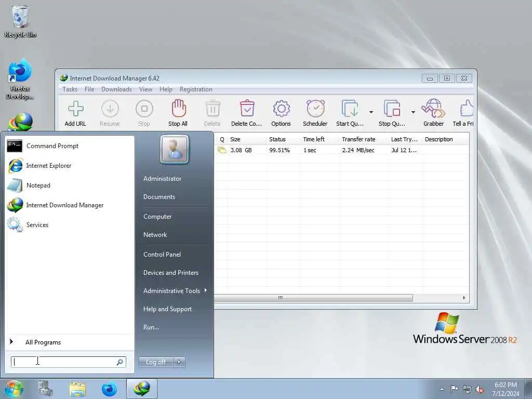The width and height of the screenshot is (532, 399).
Task: Click the 2.24 MB/sec transfer rate cell
Action: click(358, 150)
